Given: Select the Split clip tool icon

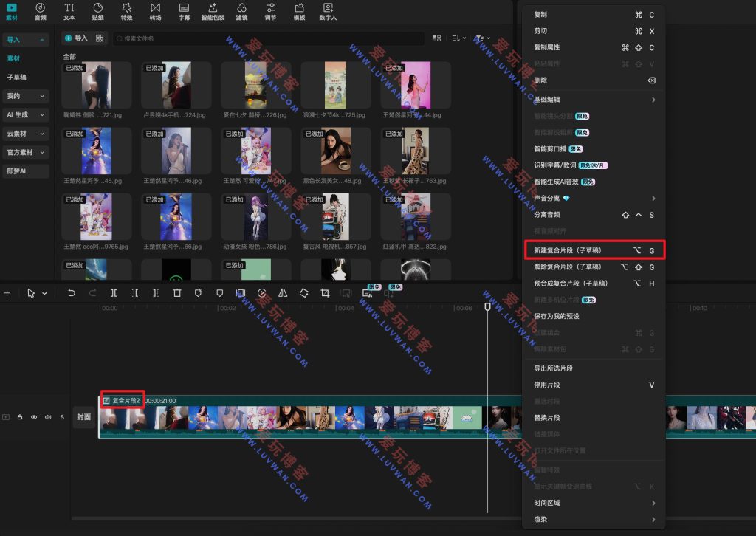Looking at the screenshot, I should pyautogui.click(x=114, y=292).
